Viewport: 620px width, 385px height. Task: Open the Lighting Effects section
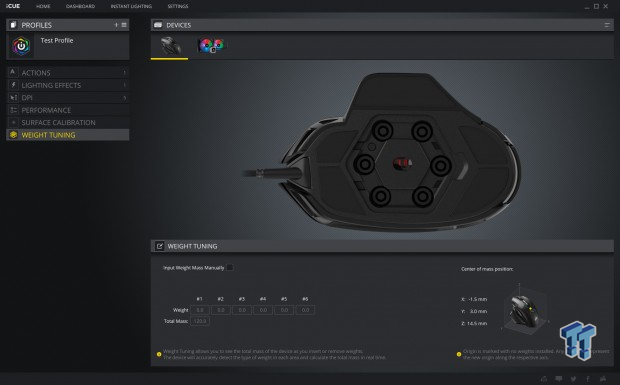click(68, 85)
